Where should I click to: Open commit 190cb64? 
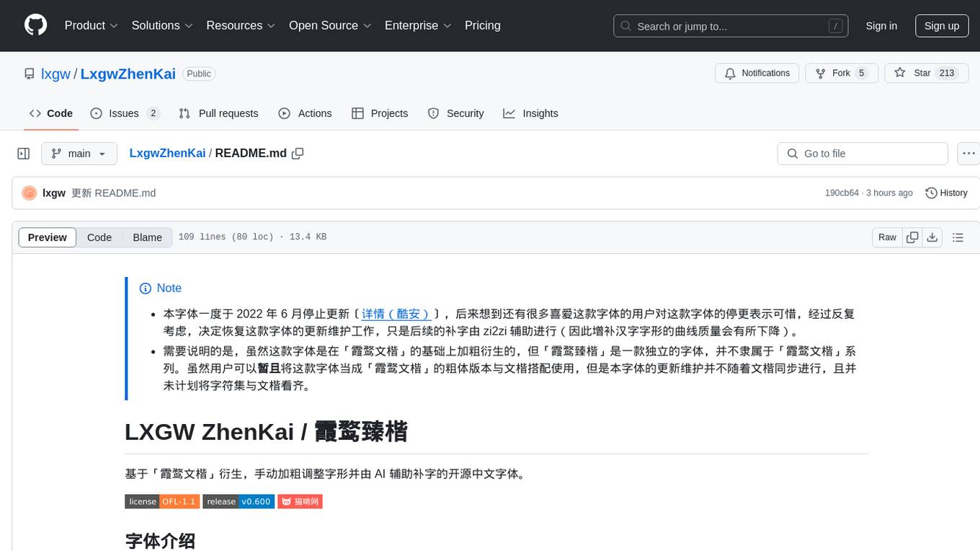pos(842,193)
